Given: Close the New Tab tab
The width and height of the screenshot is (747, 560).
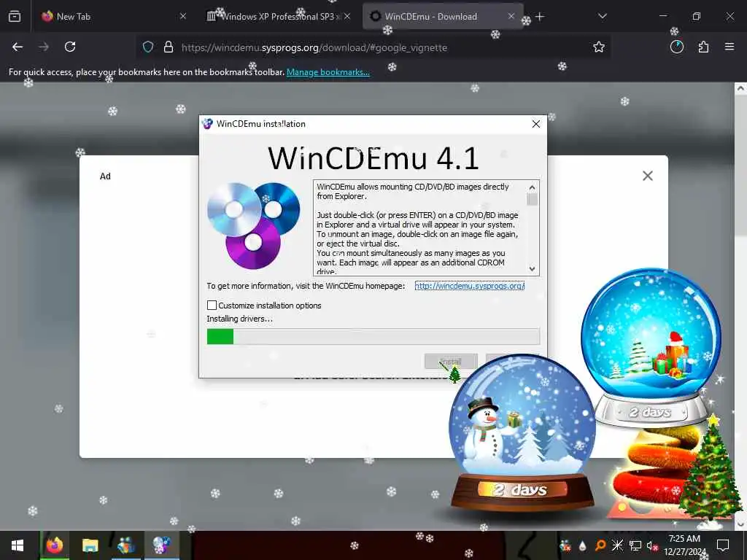Looking at the screenshot, I should coord(183,17).
